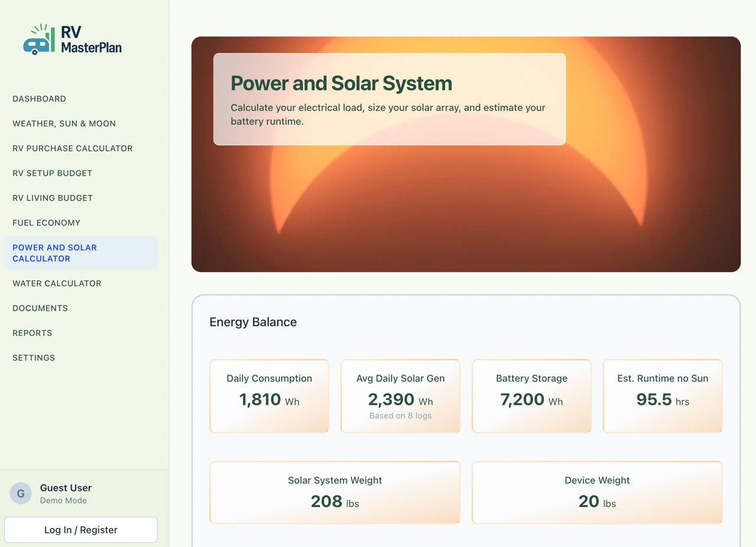Select the Battery Storage card
Viewport: 756px width, 547px height.
click(x=532, y=396)
